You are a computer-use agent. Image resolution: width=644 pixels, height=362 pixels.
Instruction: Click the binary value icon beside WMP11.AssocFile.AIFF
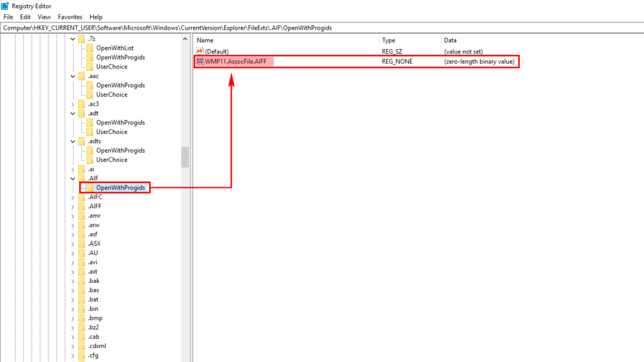200,61
